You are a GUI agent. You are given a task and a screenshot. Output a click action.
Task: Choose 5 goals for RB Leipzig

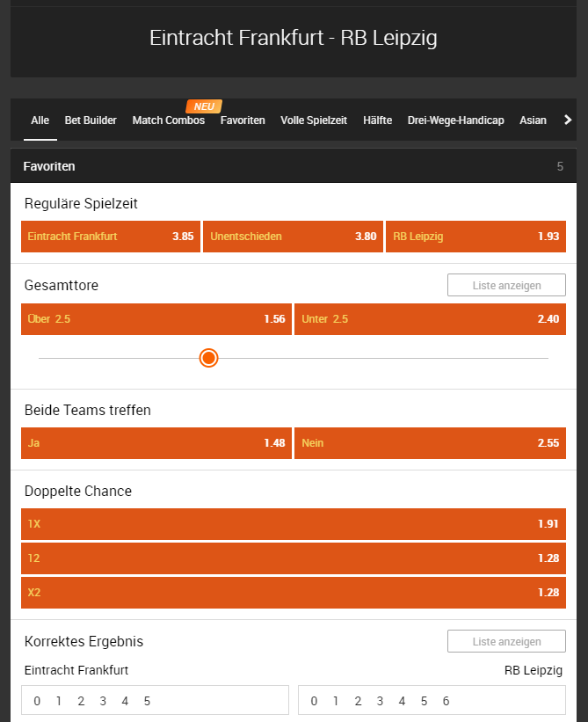tap(425, 701)
